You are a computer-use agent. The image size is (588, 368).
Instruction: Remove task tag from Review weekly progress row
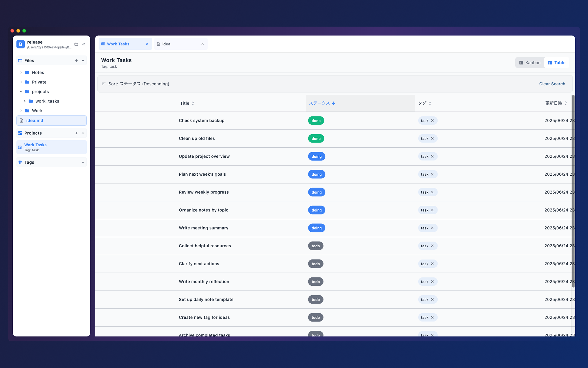(432, 192)
